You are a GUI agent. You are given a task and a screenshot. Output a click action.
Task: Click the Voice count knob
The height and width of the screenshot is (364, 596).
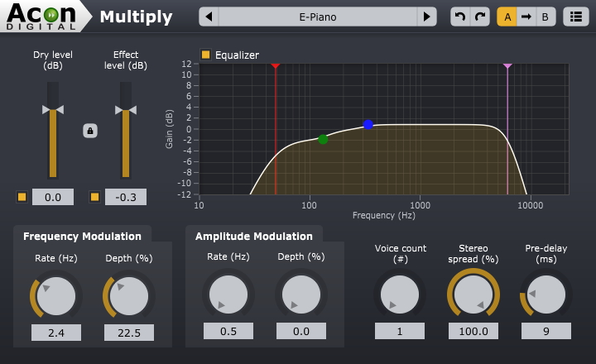pos(400,295)
